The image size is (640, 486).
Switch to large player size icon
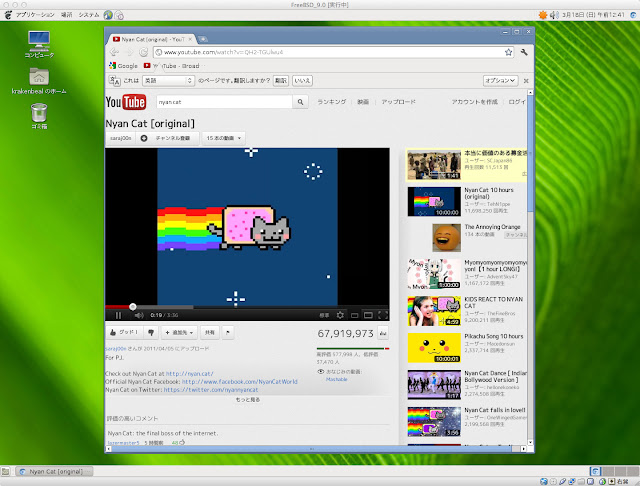tap(368, 315)
